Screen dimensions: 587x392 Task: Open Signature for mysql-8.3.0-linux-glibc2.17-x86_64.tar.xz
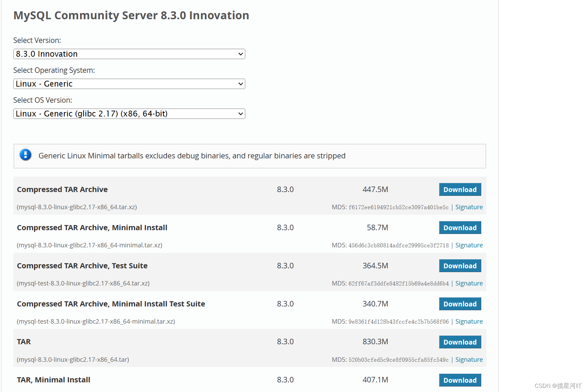click(x=469, y=207)
